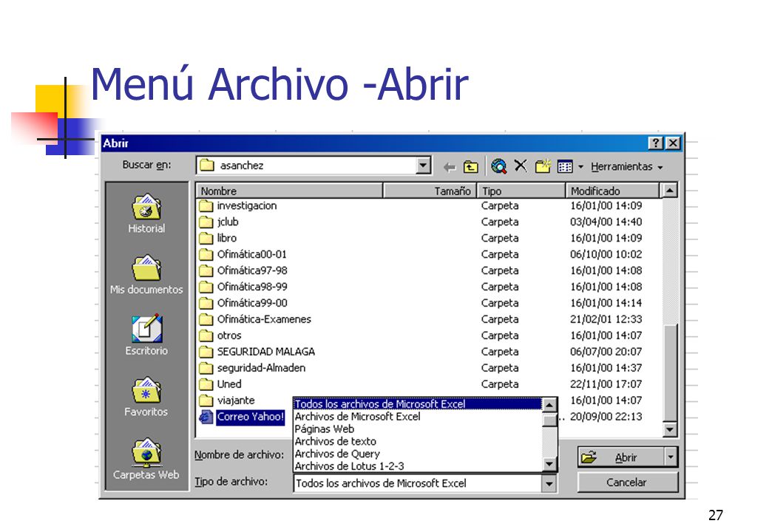Viewport: 769px width, 532px height.
Task: Click the views icon
Action: 565,166
